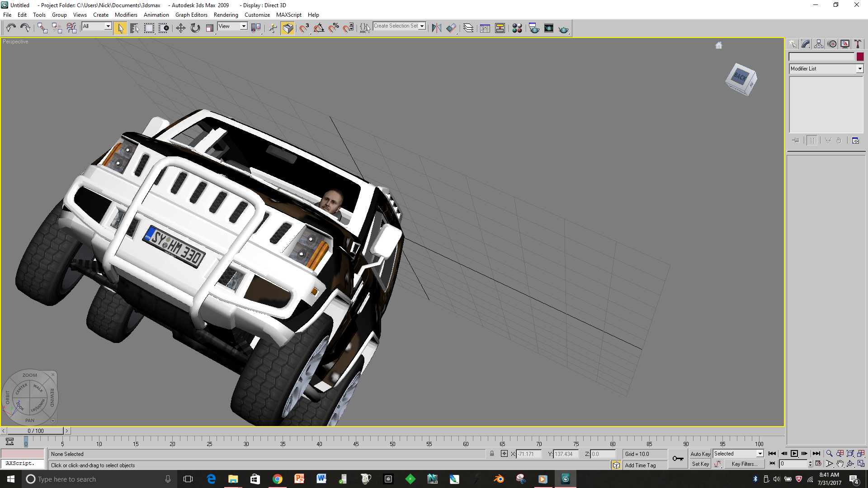Open the Material Editor icon
868x488 pixels.
(517, 28)
